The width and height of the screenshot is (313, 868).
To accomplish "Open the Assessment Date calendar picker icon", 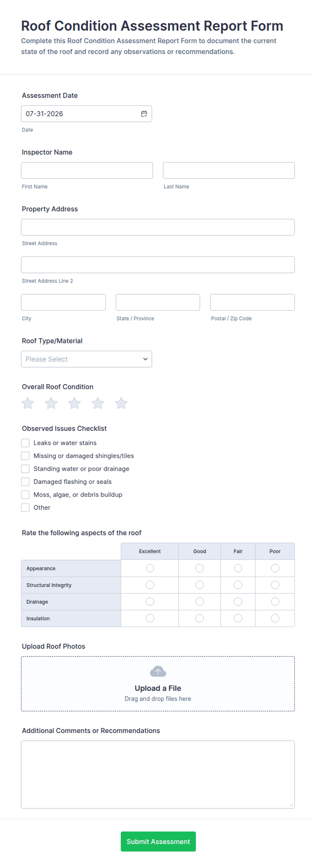I will tap(144, 114).
